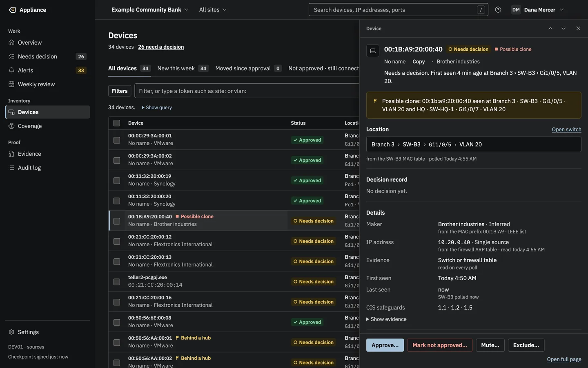Go to Alerts in the sidebar

click(47, 70)
